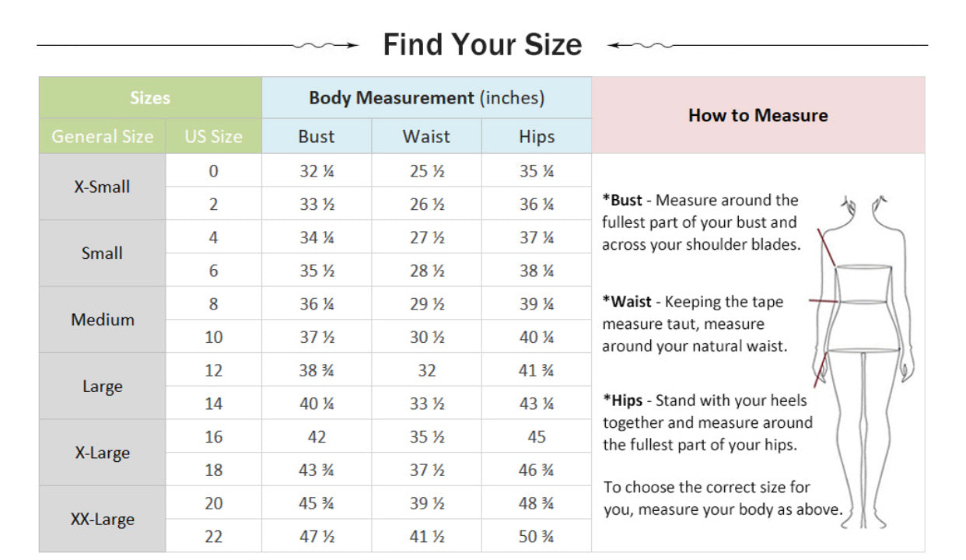Screen dimensions: 966x560
Task: Select the bust value "42" cell
Action: coord(317,437)
